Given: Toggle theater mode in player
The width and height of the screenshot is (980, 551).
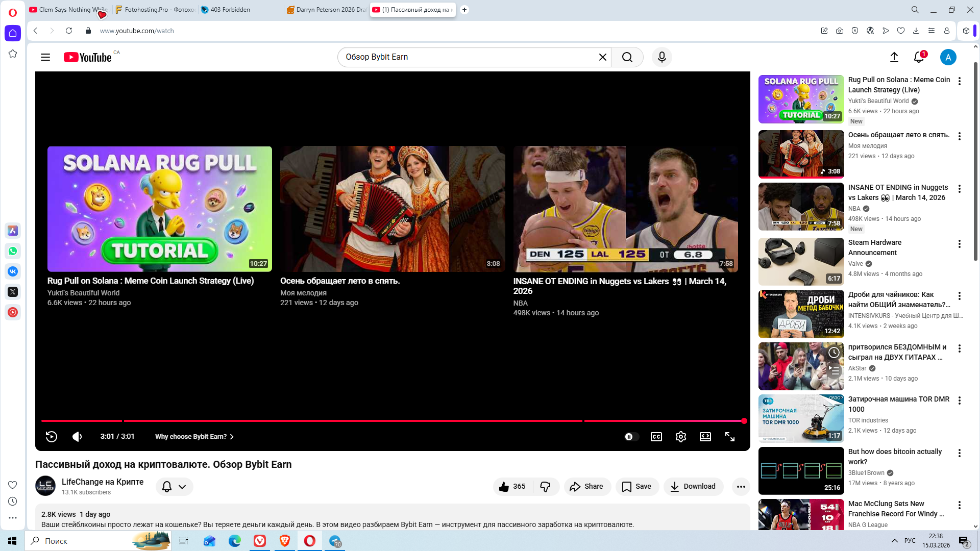Looking at the screenshot, I should [705, 437].
